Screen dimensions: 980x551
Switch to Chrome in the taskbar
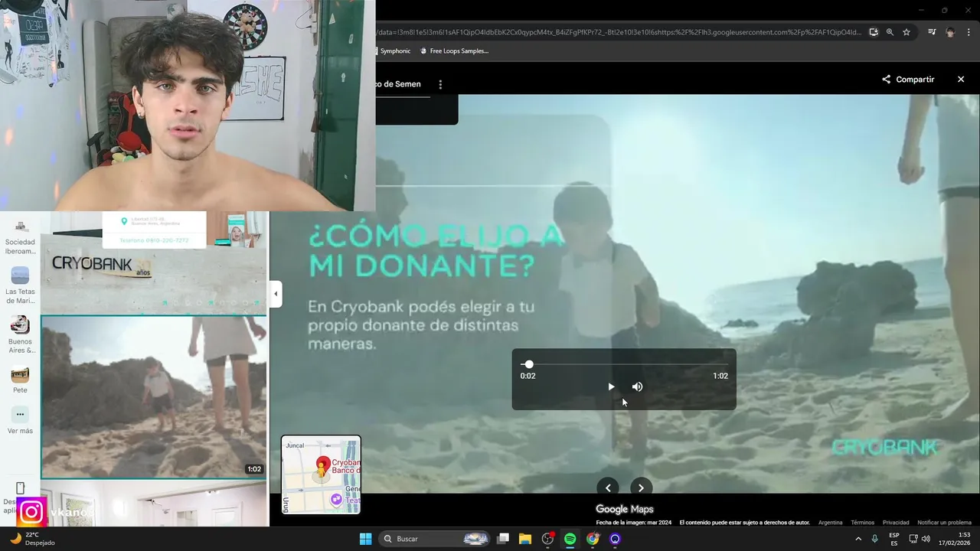coord(593,539)
